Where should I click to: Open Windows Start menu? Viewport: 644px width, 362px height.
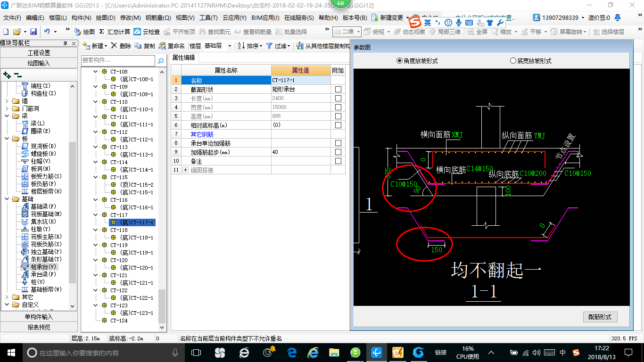(x=11, y=352)
